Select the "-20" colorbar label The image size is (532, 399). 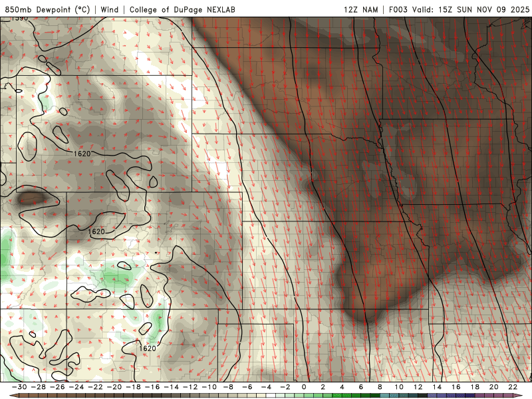pyautogui.click(x=114, y=387)
